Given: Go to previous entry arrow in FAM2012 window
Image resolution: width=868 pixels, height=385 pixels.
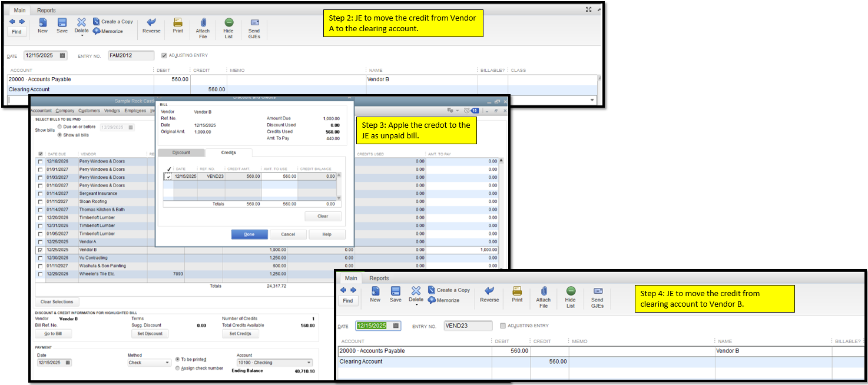Looking at the screenshot, I should [12, 22].
